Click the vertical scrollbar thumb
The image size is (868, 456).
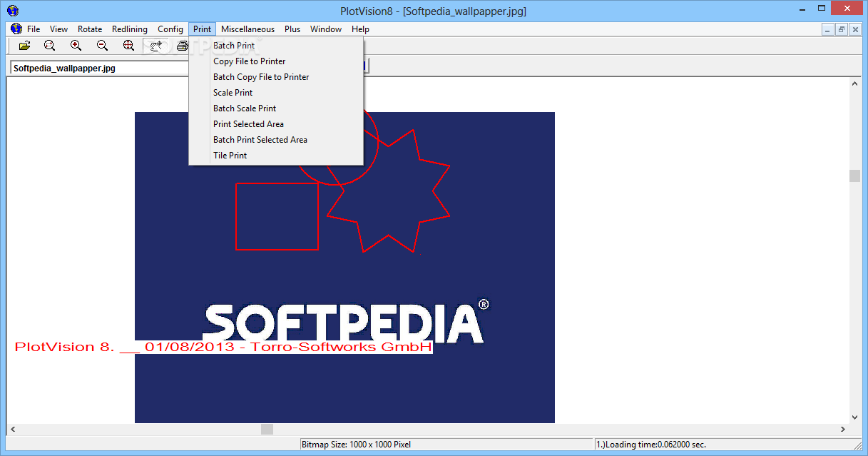(x=854, y=176)
